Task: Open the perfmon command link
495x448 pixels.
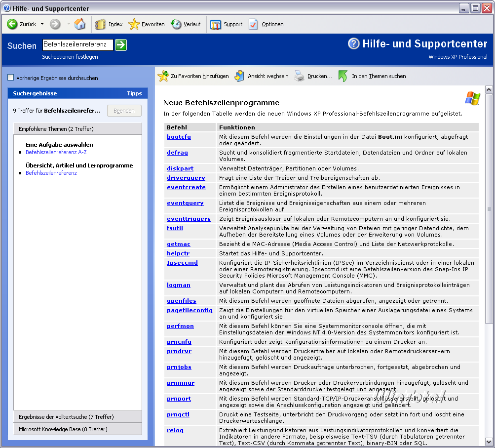Action: (180, 326)
